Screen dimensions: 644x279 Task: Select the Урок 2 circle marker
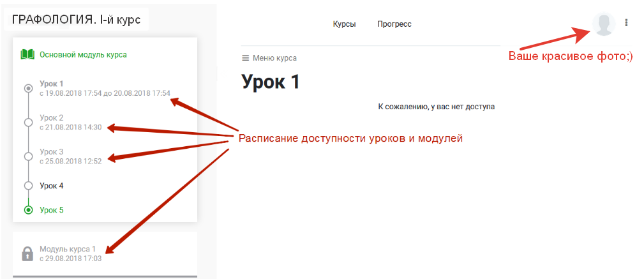(x=28, y=123)
